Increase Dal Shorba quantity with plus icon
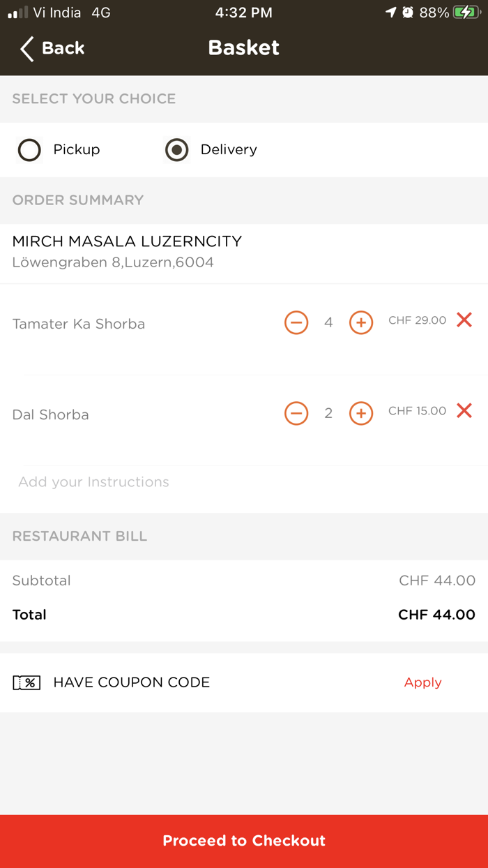 pyautogui.click(x=361, y=413)
